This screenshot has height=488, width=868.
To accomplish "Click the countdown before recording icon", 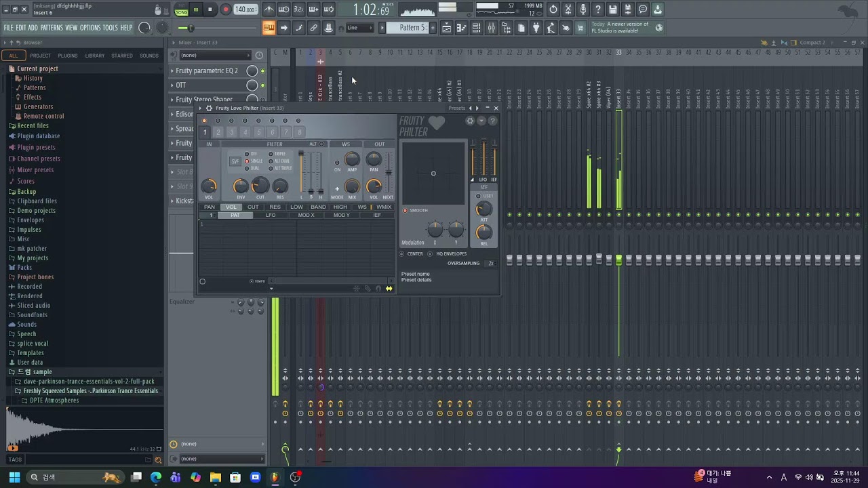I will coord(299,9).
